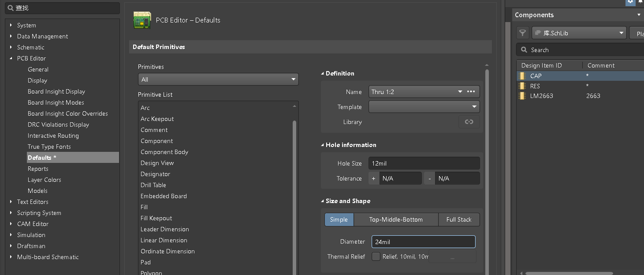Select Layer Colors under PCB Editor
The width and height of the screenshot is (644, 275).
[45, 180]
